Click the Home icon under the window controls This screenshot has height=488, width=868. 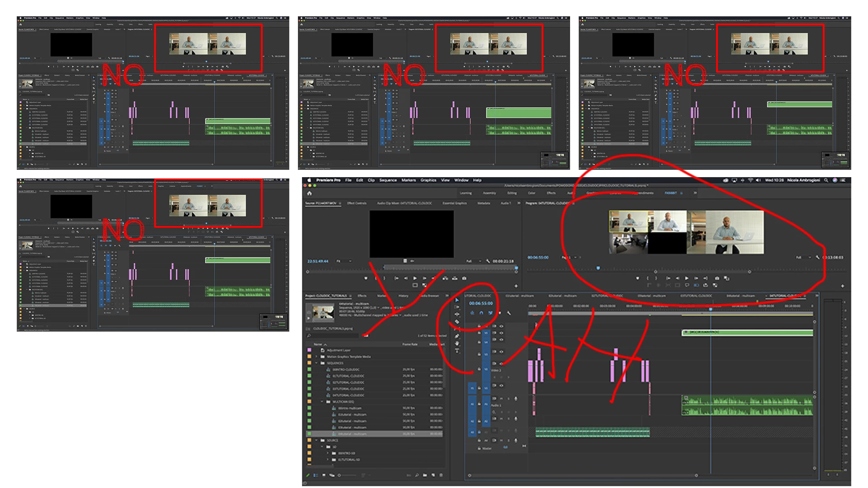click(x=309, y=193)
